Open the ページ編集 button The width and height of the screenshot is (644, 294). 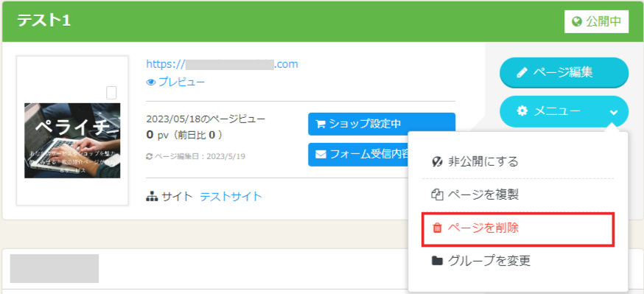[x=564, y=73]
